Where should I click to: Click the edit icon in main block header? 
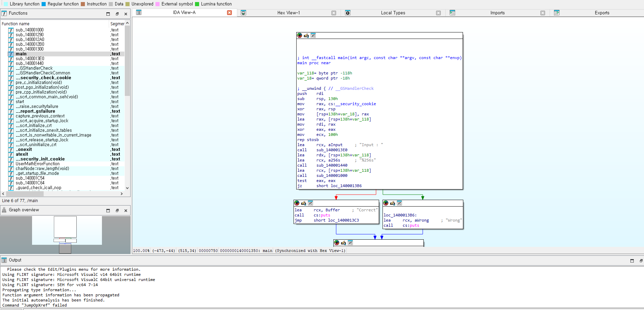tap(306, 36)
